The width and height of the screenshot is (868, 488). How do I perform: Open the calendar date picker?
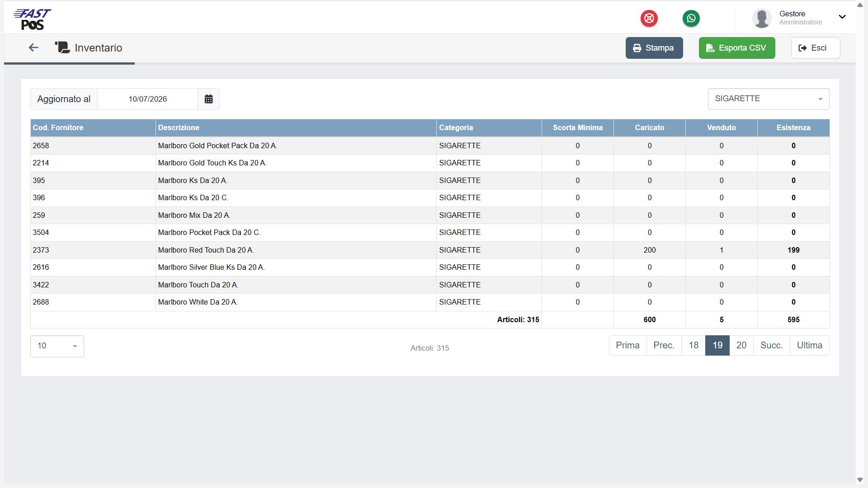pos(208,99)
